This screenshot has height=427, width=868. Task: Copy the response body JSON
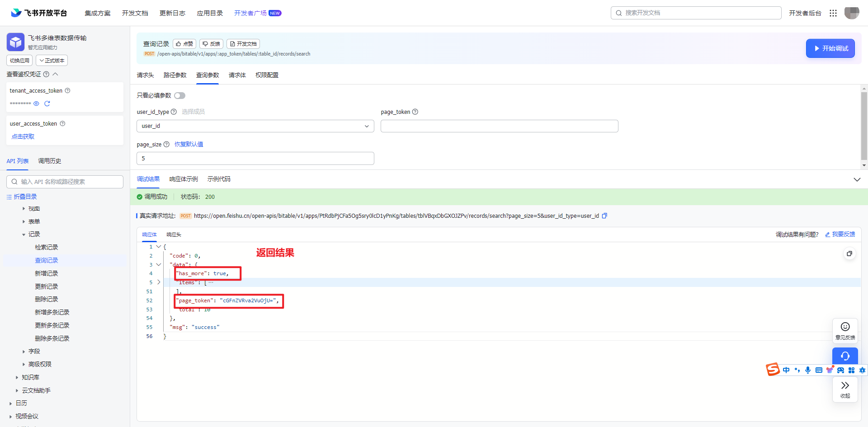(x=849, y=253)
